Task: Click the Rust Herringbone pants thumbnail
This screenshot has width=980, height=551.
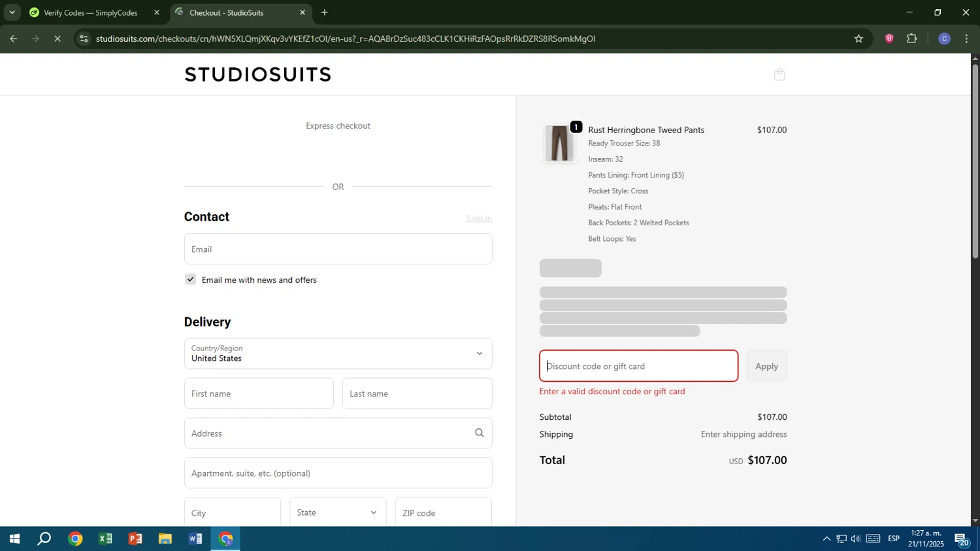Action: 559,143
